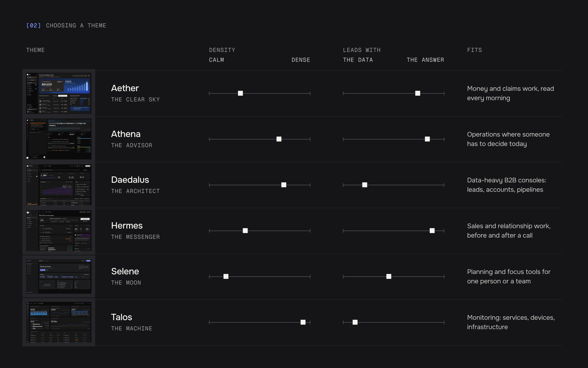Screen dimensions: 588x368
Task: Select the Selene theme name
Action: [125, 271]
